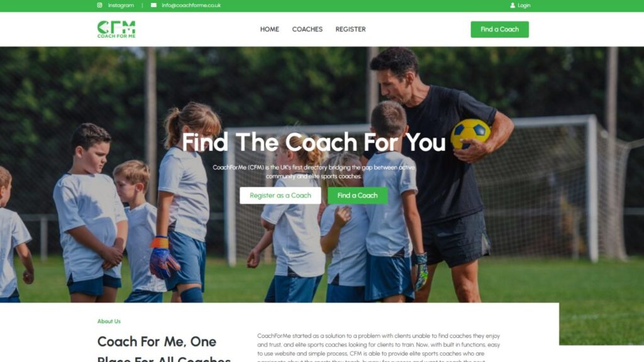Click the header Find a Coach button
Image resolution: width=644 pixels, height=362 pixels.
499,29
